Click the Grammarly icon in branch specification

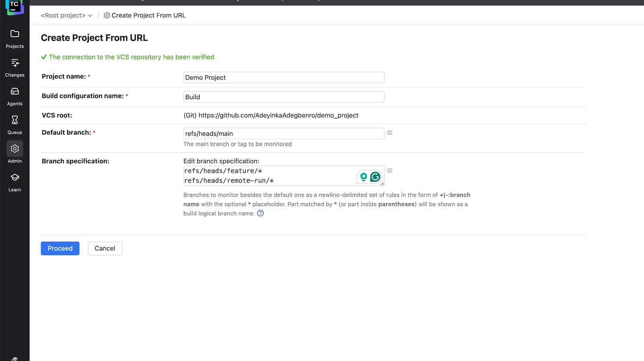pos(375,177)
